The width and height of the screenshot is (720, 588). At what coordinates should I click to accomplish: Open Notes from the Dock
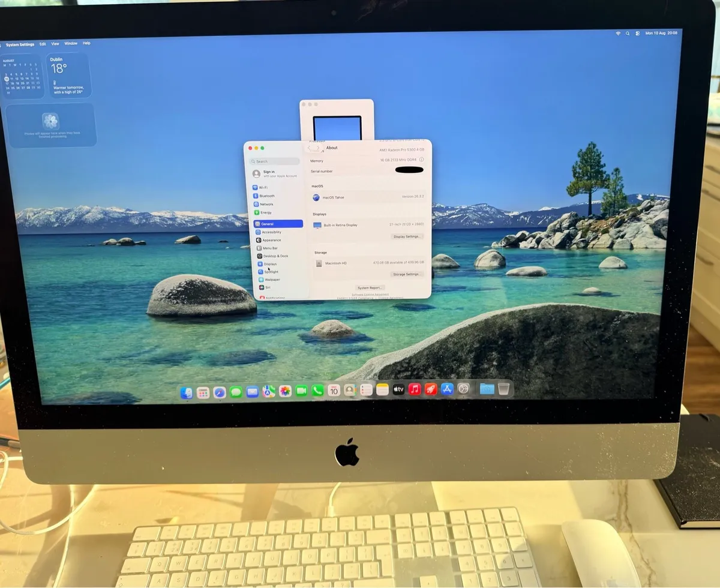pyautogui.click(x=382, y=390)
